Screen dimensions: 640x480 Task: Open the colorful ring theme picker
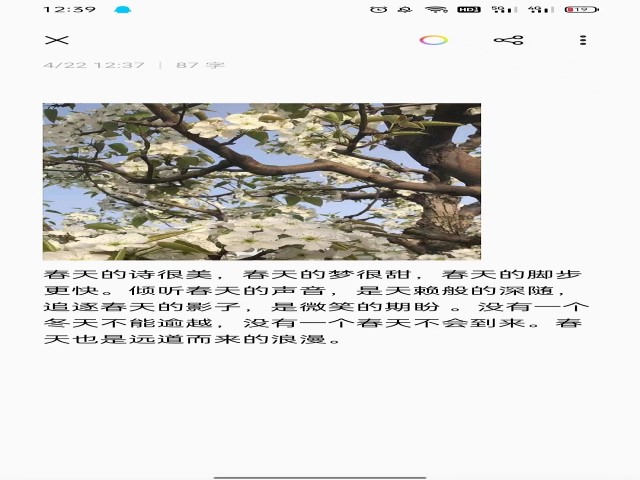(433, 40)
